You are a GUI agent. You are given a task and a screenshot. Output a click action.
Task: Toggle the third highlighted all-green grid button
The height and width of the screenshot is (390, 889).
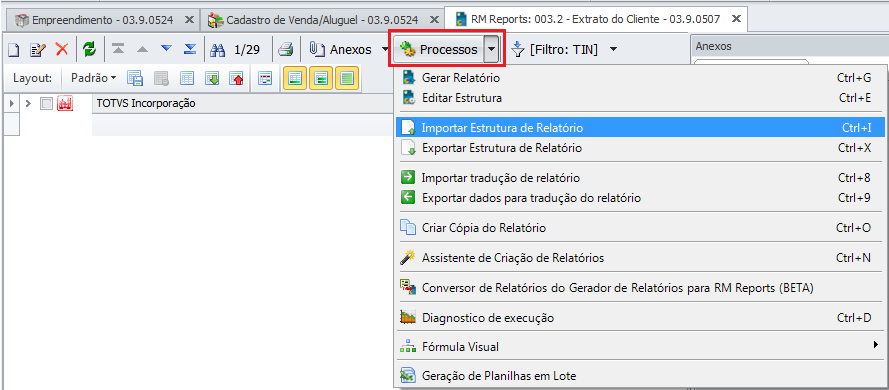point(347,78)
